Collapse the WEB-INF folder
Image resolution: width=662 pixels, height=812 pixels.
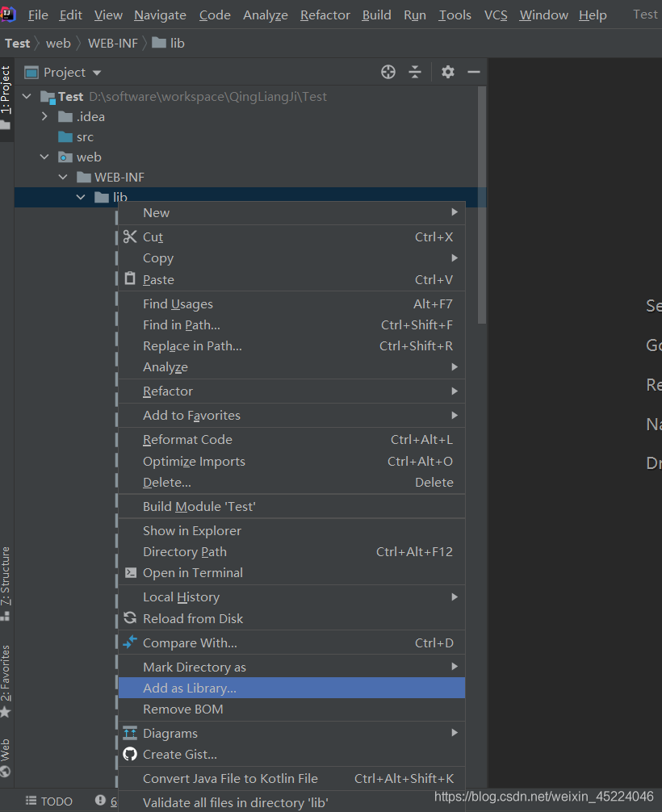63,177
